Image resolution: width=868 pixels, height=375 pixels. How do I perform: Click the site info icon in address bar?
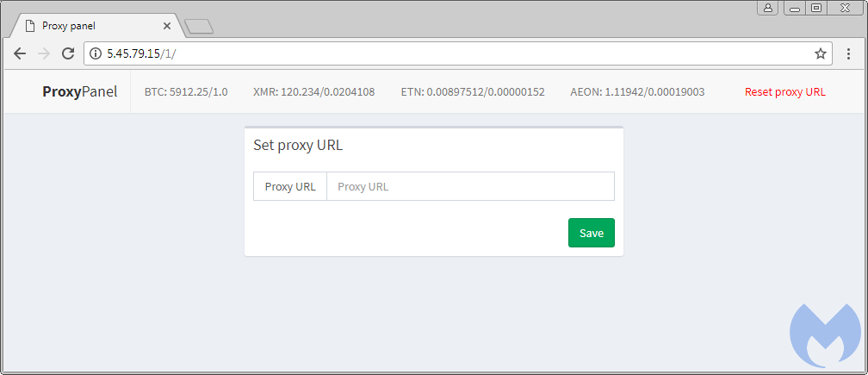[x=96, y=53]
